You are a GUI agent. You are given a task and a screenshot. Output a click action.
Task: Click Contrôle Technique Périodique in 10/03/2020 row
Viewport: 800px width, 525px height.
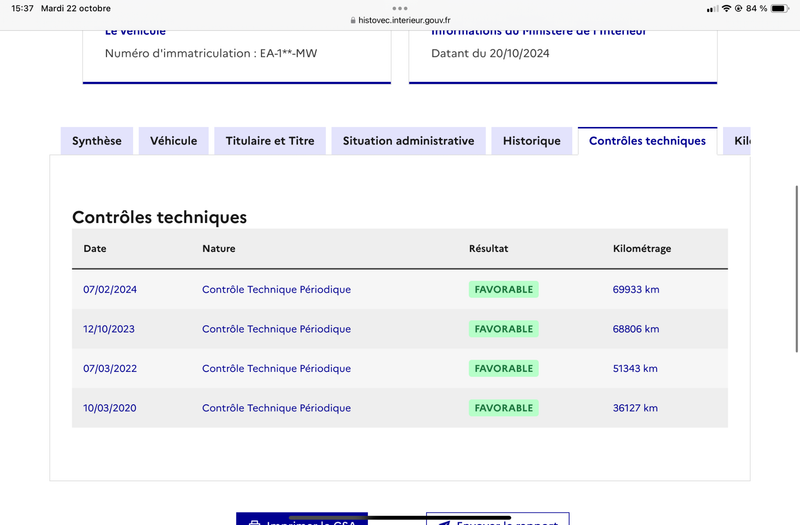277,408
